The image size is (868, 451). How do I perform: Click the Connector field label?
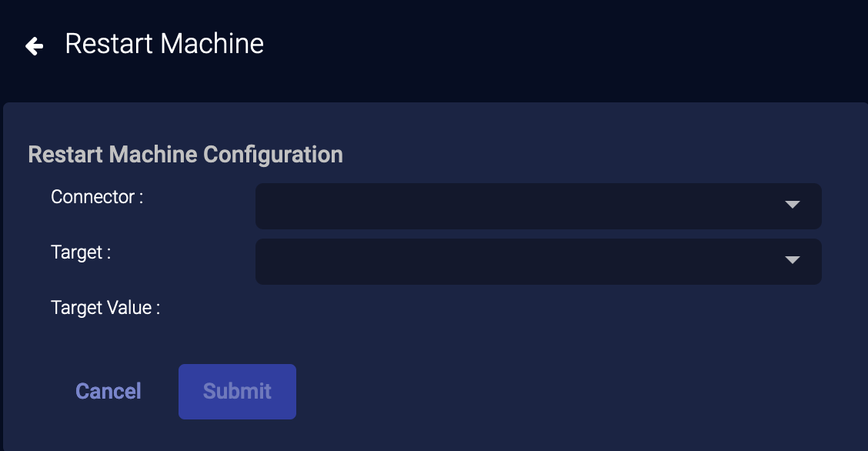tap(97, 197)
